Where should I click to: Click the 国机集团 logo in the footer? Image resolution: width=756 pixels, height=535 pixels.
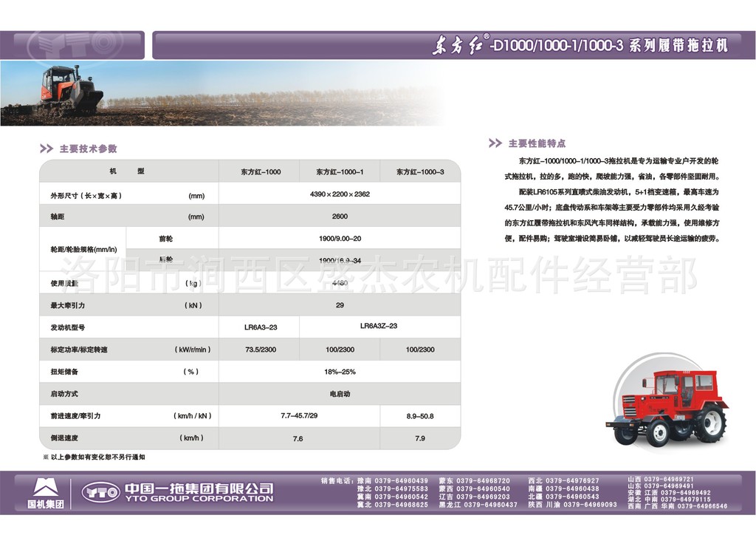45,493
